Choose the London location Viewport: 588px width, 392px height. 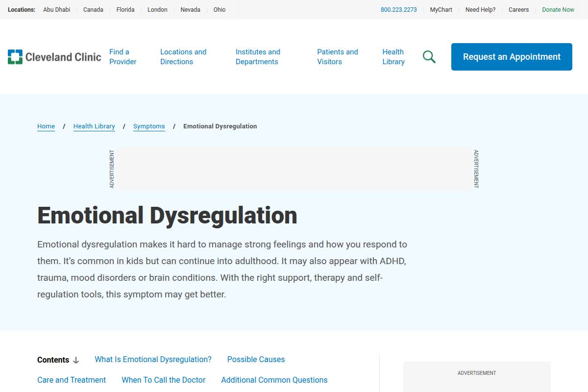(157, 10)
